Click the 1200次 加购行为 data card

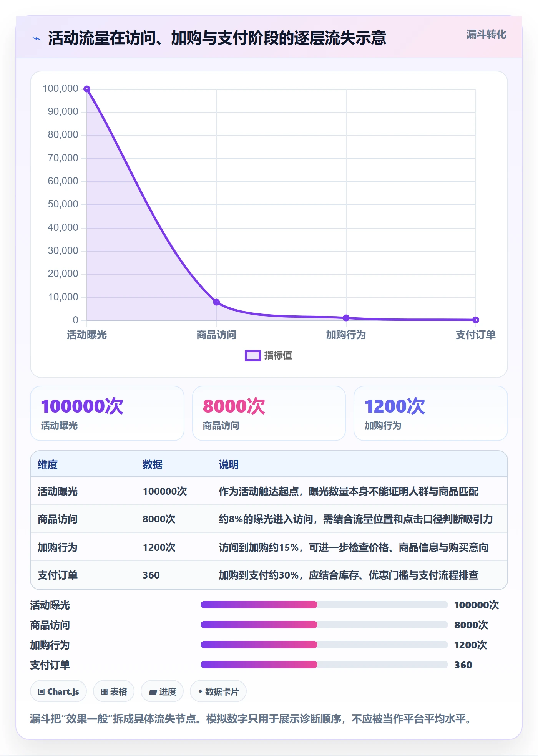[x=430, y=413]
